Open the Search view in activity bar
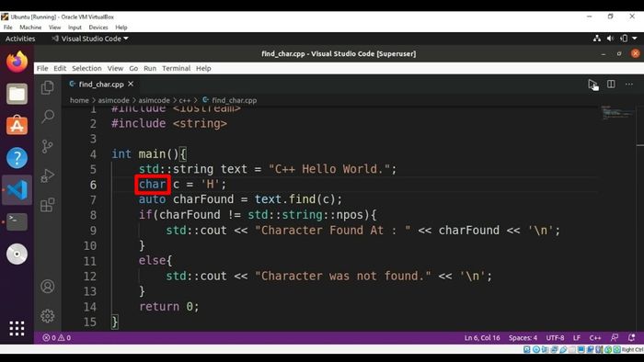 [48, 117]
